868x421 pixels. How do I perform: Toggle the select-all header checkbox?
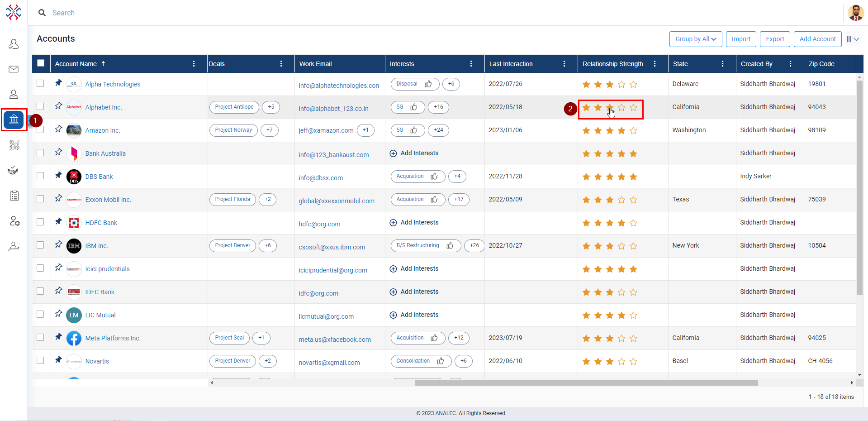click(41, 63)
